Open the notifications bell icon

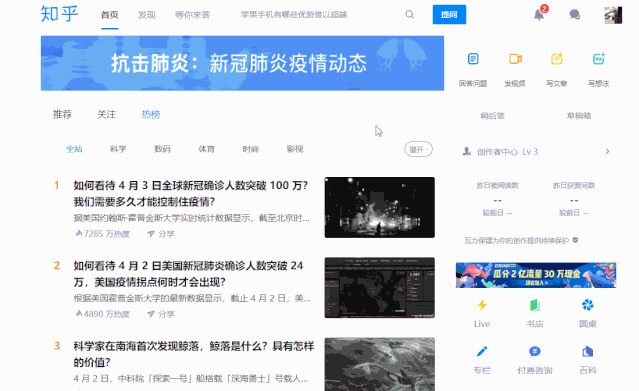[539, 15]
